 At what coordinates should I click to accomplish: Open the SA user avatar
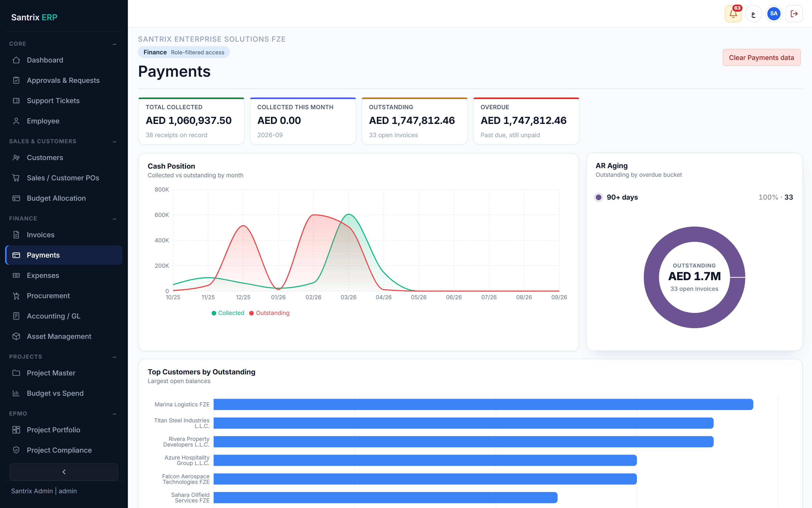point(774,14)
